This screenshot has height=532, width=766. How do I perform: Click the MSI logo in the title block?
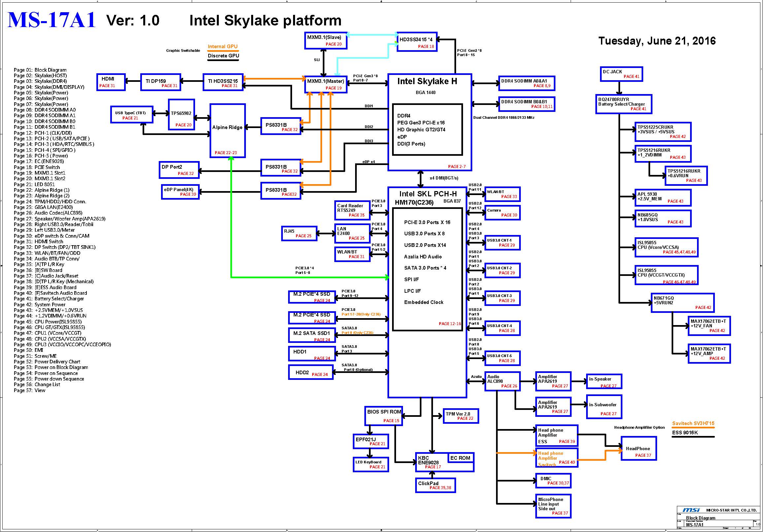[691, 510]
